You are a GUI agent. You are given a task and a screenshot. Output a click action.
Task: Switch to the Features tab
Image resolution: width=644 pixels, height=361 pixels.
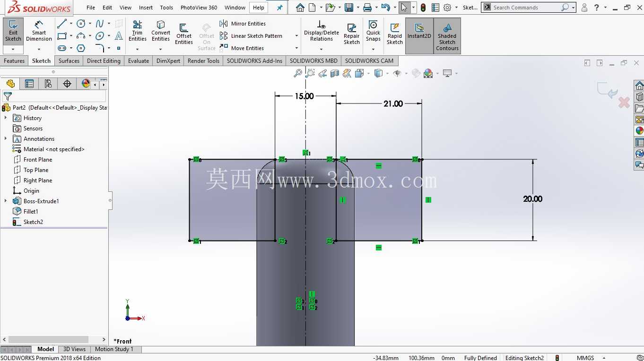tap(14, 61)
